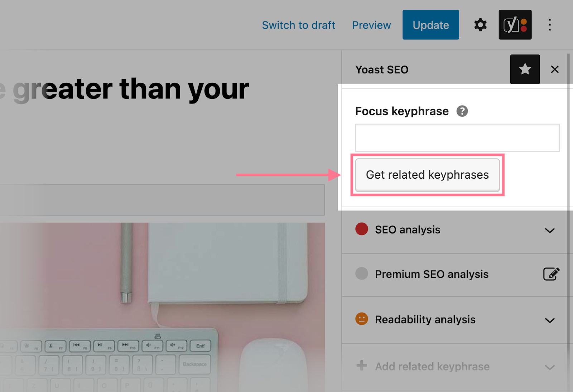The image size is (573, 392).
Task: Click Switch to draft link
Action: (298, 25)
